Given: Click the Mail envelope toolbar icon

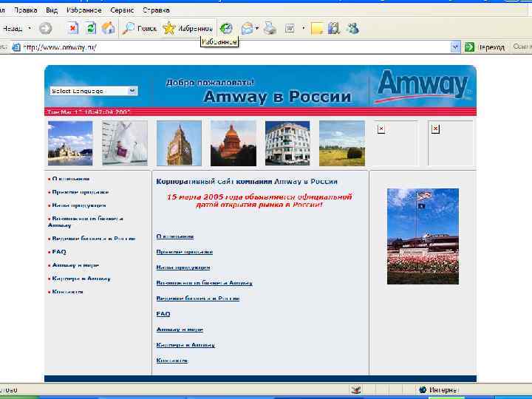Looking at the screenshot, I should tap(247, 29).
